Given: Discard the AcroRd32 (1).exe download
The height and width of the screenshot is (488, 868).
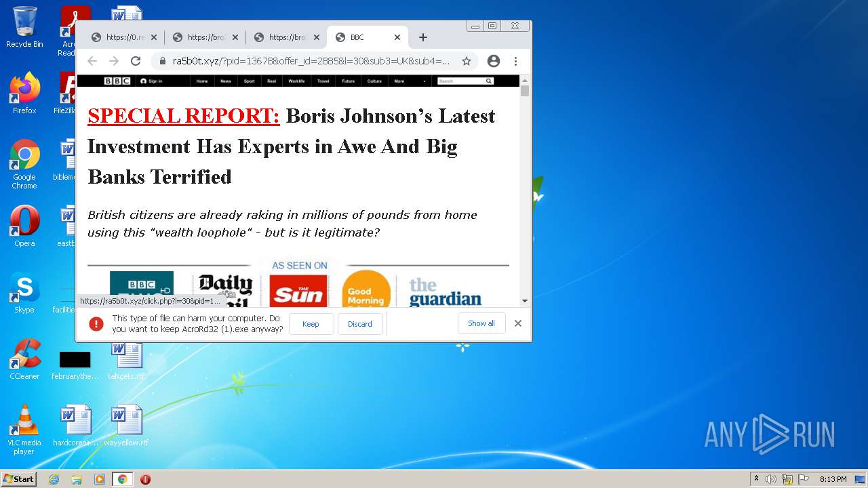Looking at the screenshot, I should coord(360,324).
